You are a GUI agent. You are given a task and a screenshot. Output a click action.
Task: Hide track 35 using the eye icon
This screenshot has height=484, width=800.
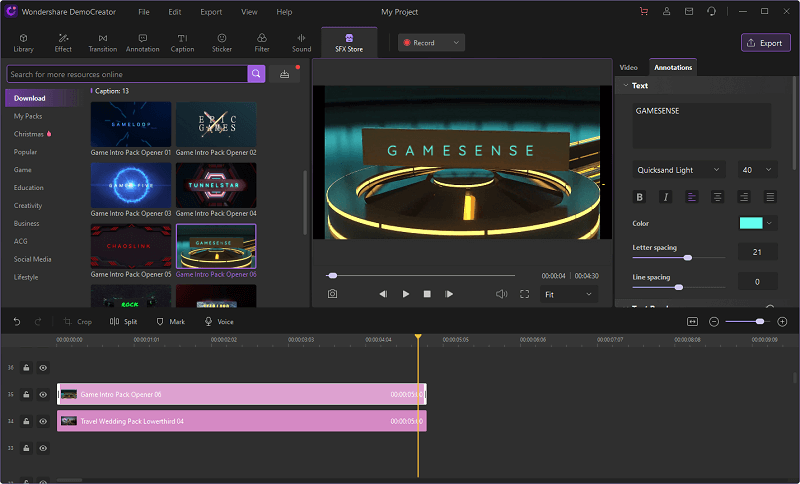click(x=43, y=395)
